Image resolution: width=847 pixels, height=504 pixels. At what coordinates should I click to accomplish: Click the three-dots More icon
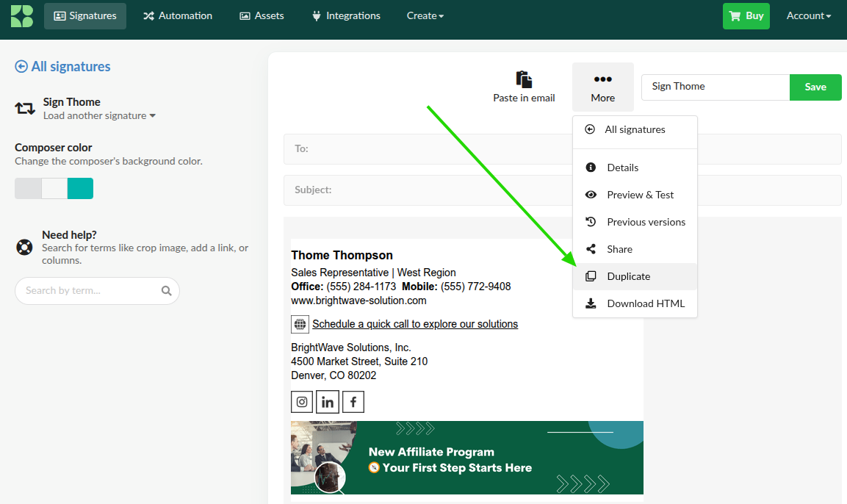(602, 79)
